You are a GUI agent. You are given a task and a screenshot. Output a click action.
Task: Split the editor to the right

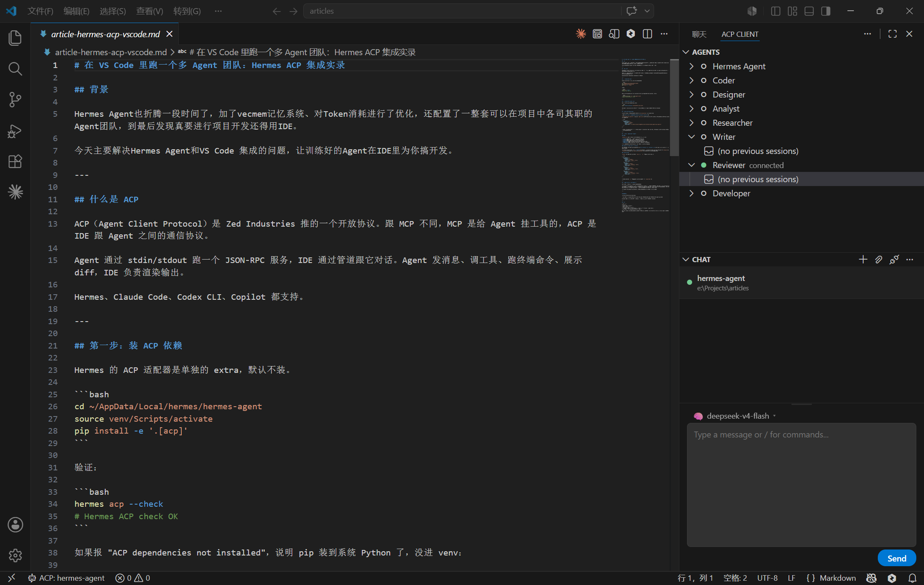pos(648,34)
